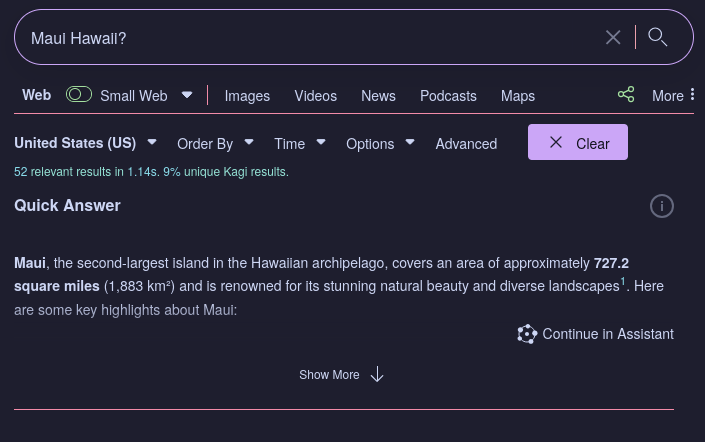Switch to the Images tab
Image resolution: width=705 pixels, height=442 pixels.
(x=247, y=96)
